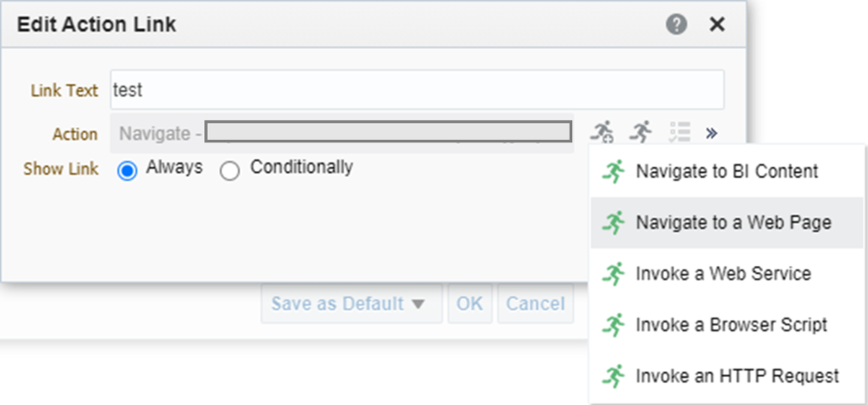Click the Create New Action icon
This screenshot has height=405, width=868.
tap(602, 131)
